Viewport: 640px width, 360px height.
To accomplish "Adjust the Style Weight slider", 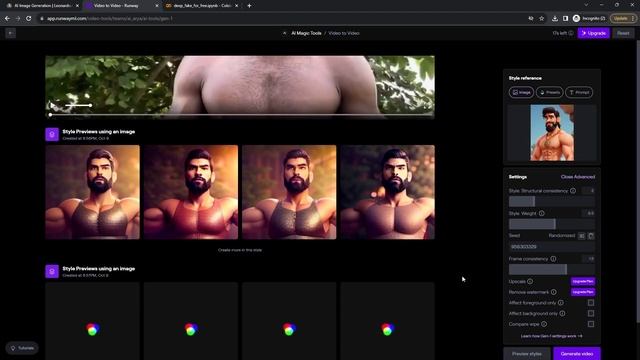I will (x=551, y=224).
